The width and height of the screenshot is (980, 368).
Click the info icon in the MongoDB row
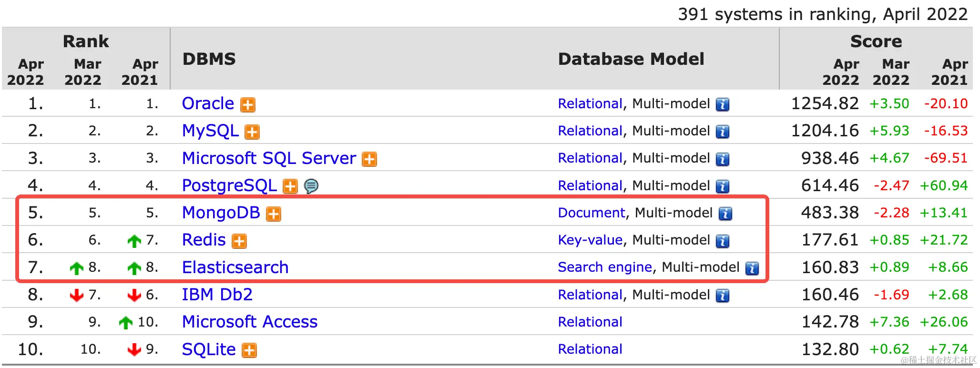click(x=725, y=214)
